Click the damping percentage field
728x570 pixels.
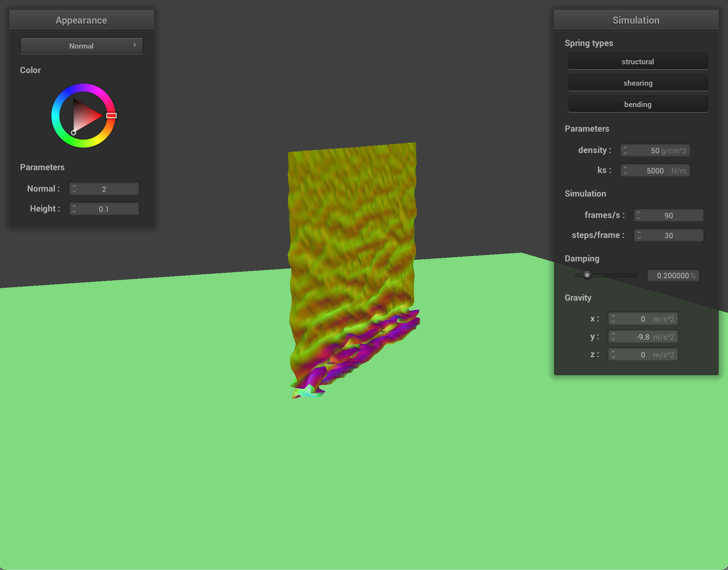pyautogui.click(x=673, y=275)
